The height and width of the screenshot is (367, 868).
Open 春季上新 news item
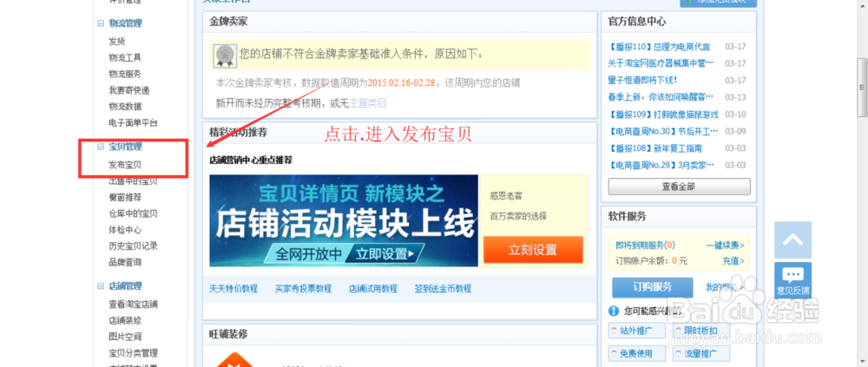(x=661, y=97)
